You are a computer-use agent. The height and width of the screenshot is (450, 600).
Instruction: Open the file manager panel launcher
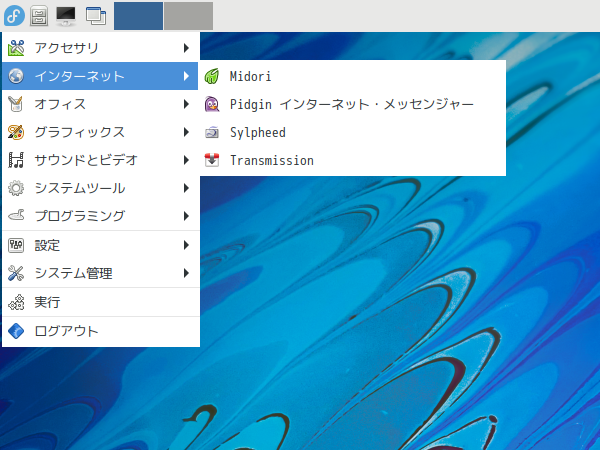point(39,16)
